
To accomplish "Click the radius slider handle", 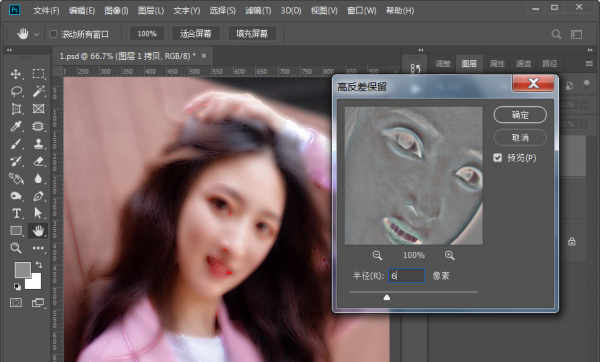I will point(387,297).
